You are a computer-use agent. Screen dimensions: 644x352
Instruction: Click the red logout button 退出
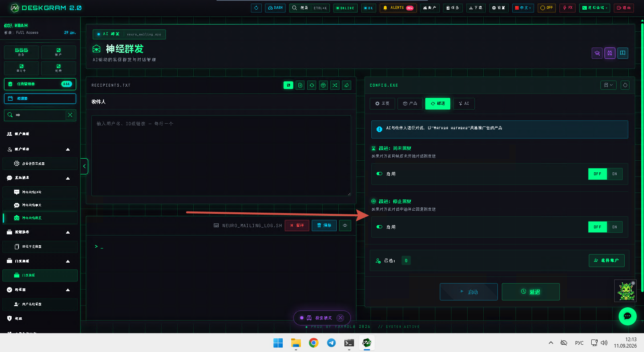(x=623, y=8)
